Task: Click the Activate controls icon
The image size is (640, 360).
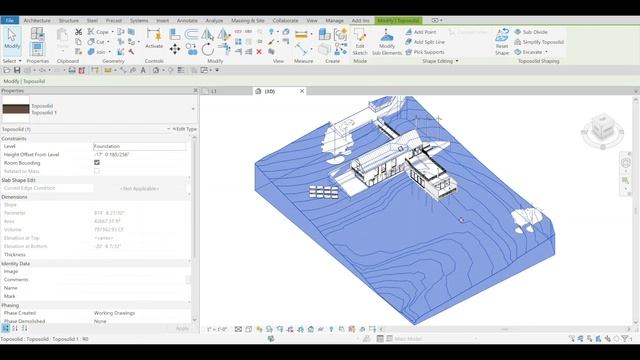Action: (x=154, y=38)
